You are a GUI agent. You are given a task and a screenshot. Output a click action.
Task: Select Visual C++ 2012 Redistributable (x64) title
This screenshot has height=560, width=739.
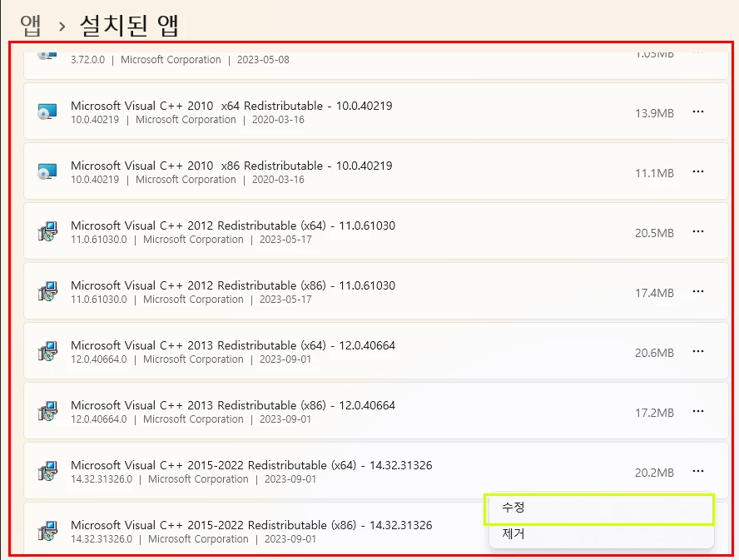(233, 225)
